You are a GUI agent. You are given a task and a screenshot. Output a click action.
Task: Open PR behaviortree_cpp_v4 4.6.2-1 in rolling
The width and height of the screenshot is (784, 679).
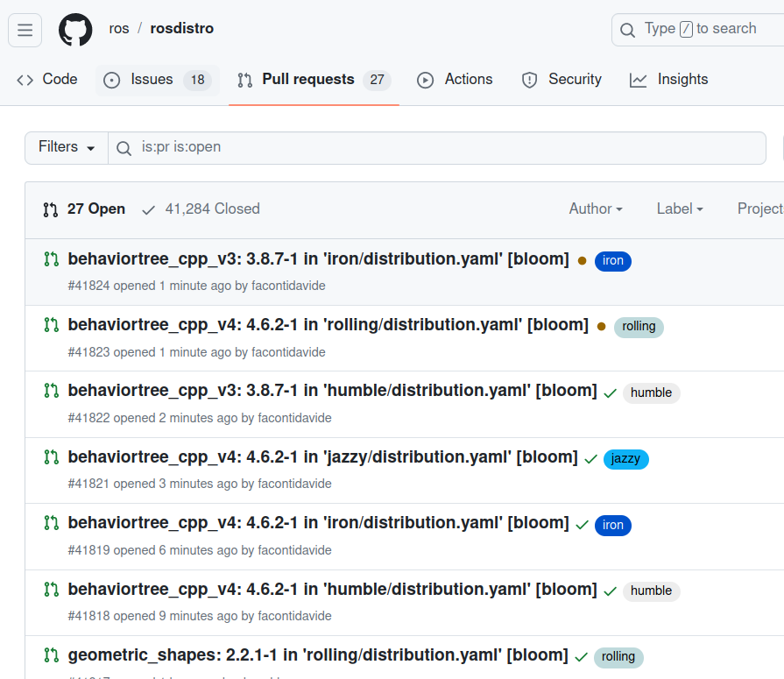click(328, 325)
